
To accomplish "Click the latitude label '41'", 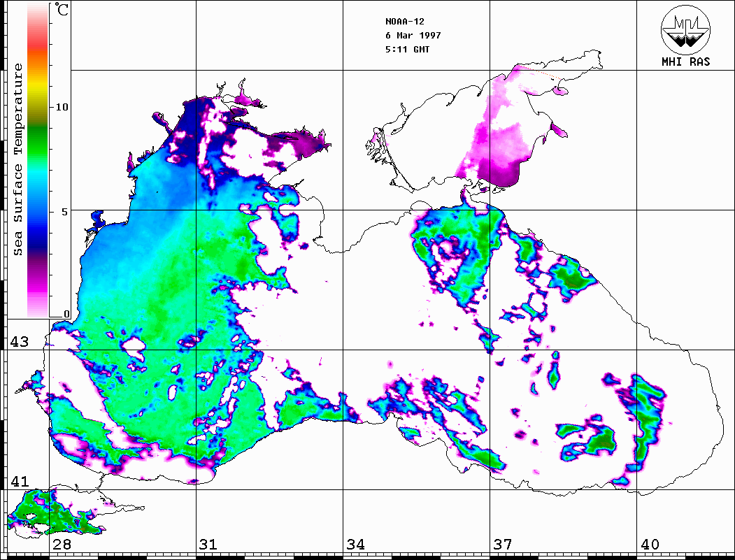I will click(x=19, y=482).
